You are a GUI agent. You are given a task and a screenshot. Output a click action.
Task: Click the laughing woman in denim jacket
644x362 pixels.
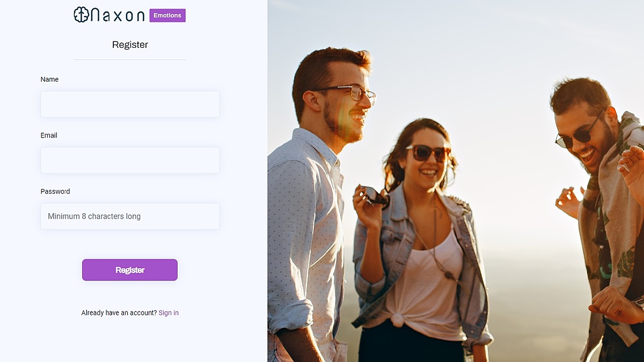coord(419,242)
